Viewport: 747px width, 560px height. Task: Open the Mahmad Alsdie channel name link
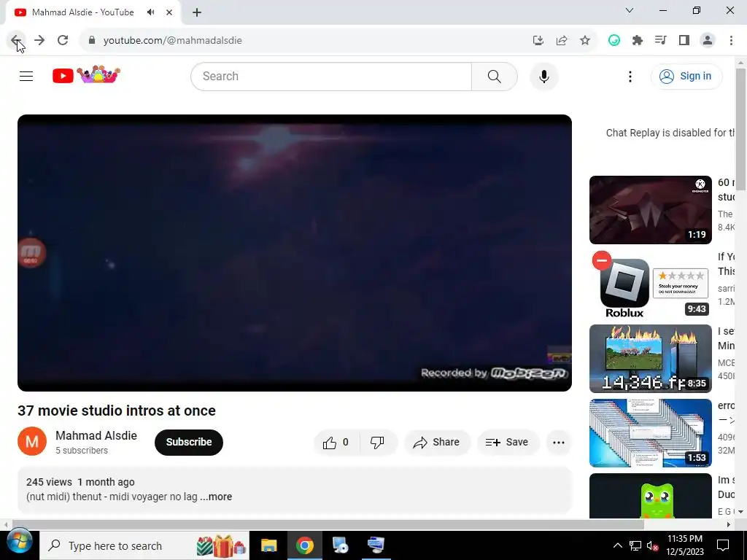point(96,436)
